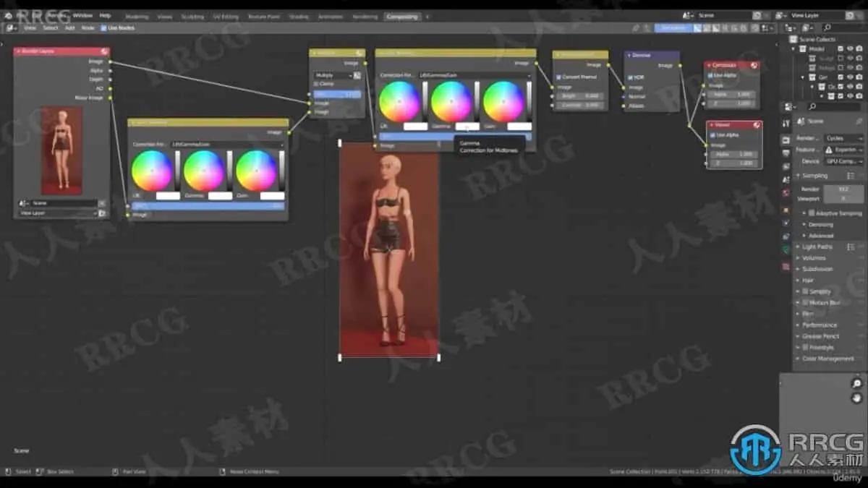The width and height of the screenshot is (868, 488).
Task: Click the zoom magnifier gizmo icon
Action: [857, 383]
